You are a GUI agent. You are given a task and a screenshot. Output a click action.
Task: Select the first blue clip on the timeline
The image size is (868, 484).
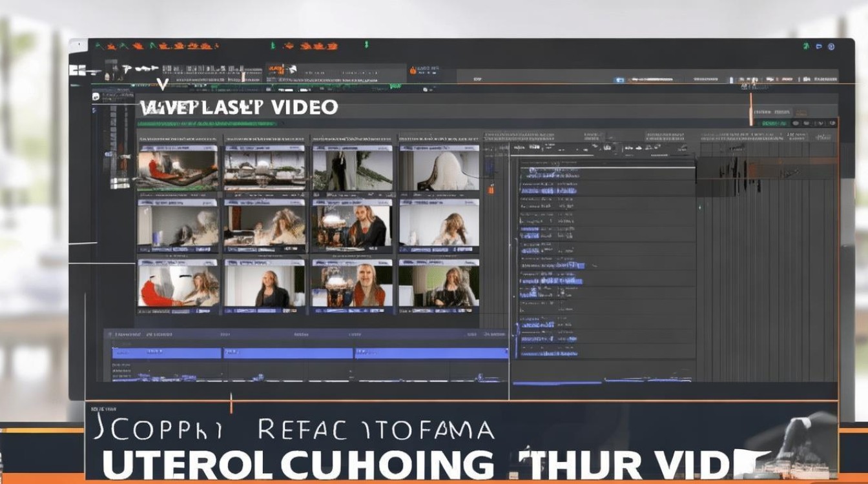point(167,353)
